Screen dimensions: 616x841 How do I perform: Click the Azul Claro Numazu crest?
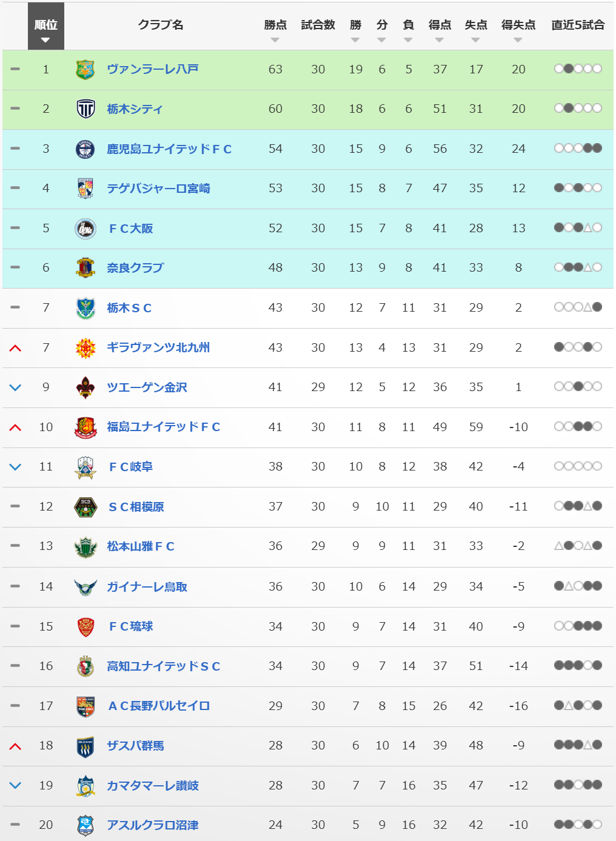pos(85,825)
